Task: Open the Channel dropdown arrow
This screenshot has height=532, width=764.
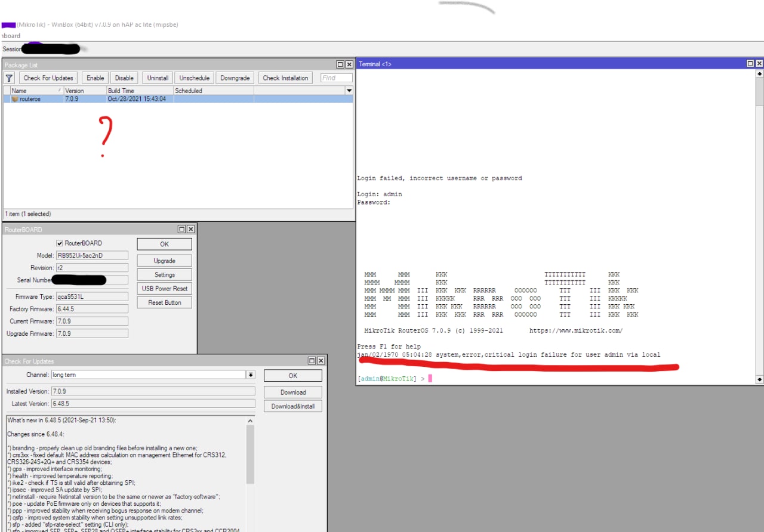Action: click(251, 375)
